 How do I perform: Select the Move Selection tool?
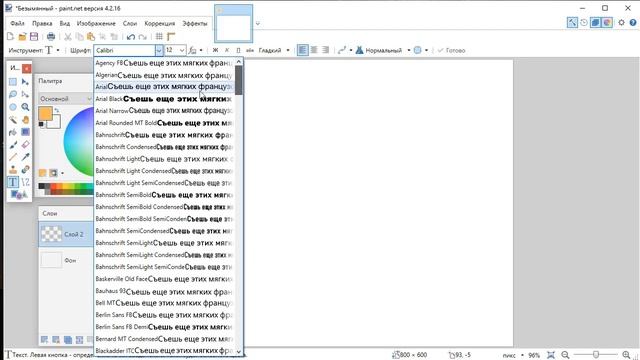pos(25,95)
